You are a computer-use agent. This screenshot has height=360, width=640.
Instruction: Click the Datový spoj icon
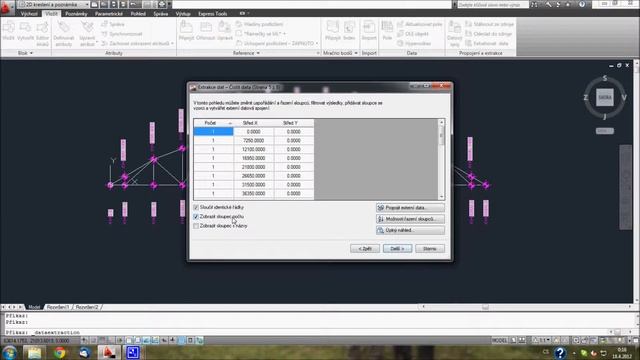pos(454,33)
